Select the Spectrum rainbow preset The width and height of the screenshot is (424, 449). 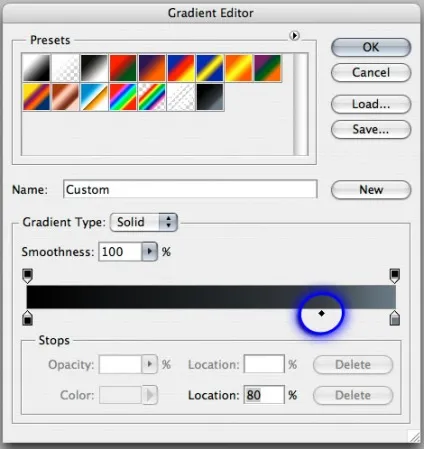point(123,97)
